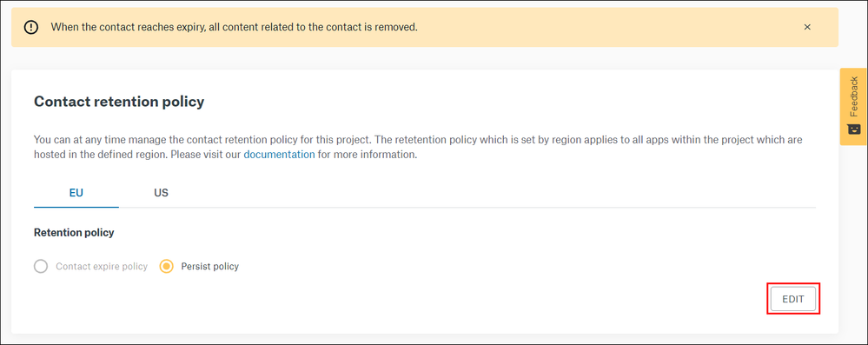This screenshot has width=868, height=345.
Task: Select the Contact expire policy radio button
Action: pos(41,267)
